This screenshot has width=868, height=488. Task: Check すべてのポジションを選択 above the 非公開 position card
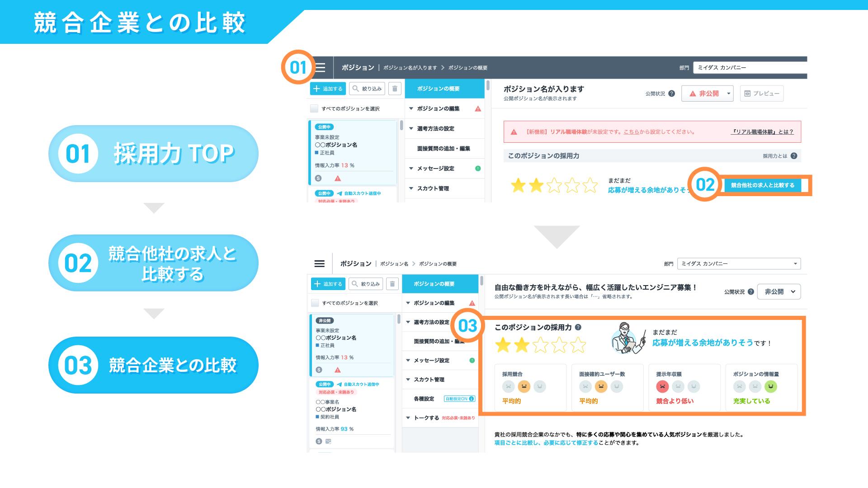pos(315,303)
